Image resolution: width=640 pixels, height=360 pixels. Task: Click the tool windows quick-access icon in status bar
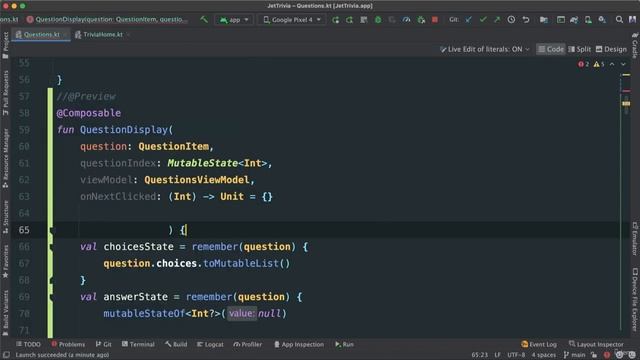tap(6, 355)
